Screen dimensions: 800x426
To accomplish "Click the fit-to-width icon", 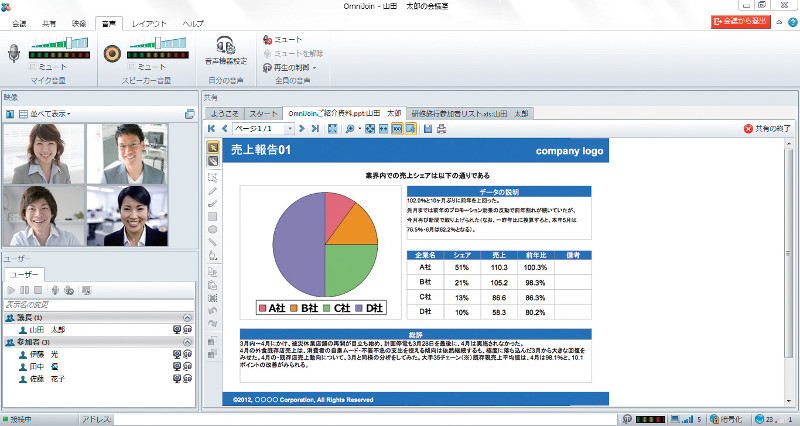I will coord(384,129).
